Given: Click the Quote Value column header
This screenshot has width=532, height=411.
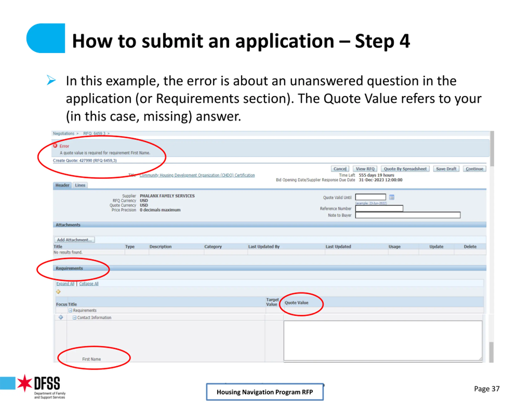Looking at the screenshot, I should click(297, 302).
